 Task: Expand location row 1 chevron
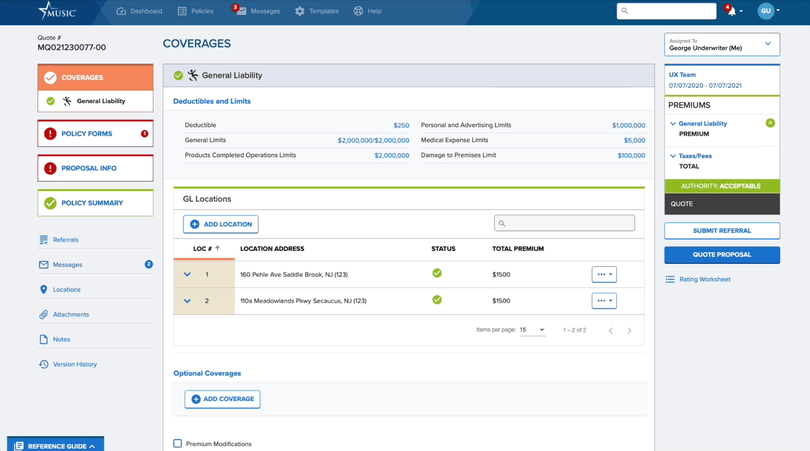click(187, 274)
